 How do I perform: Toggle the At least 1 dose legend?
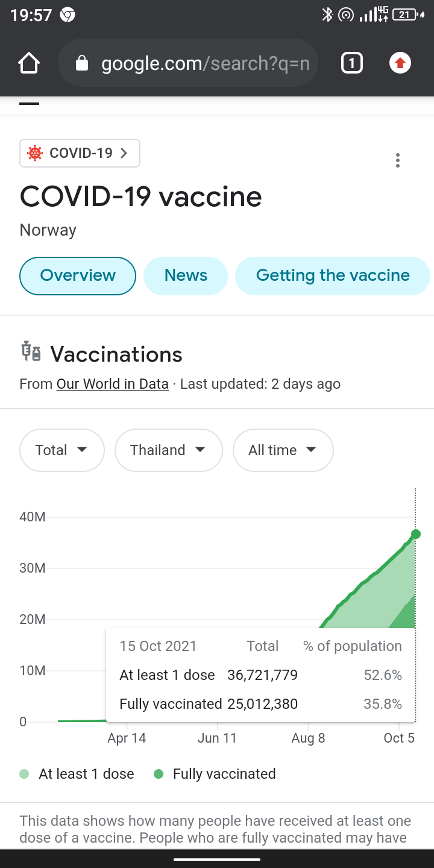click(77, 774)
